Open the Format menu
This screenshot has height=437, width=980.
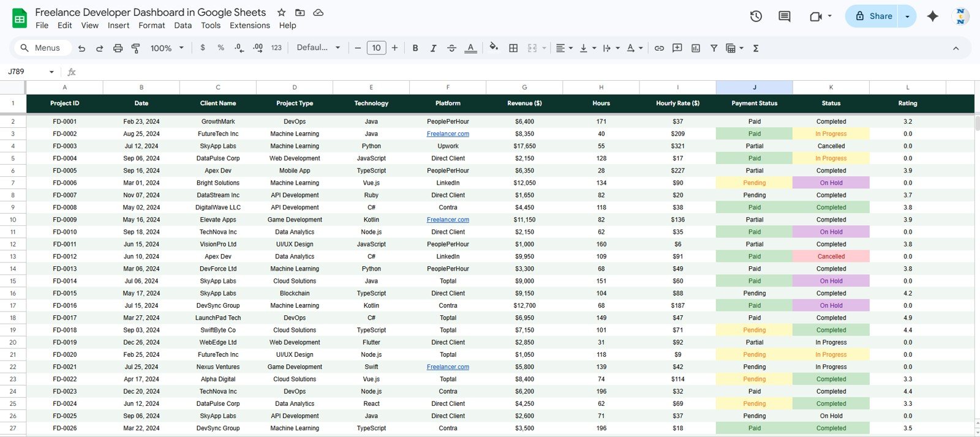coord(151,26)
